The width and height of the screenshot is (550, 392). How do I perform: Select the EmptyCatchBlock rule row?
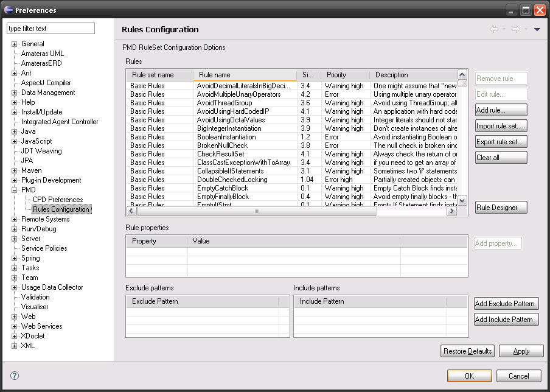(223, 188)
